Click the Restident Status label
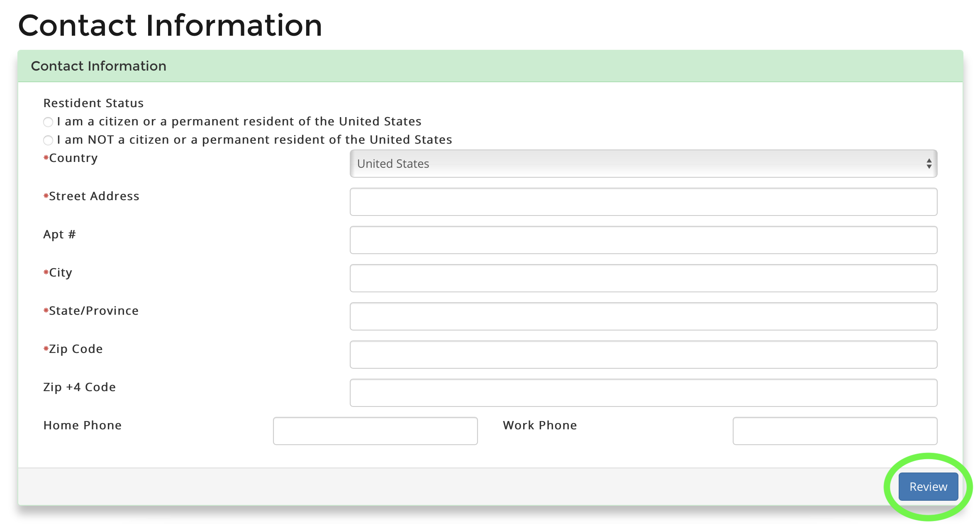This screenshot has width=980, height=524. click(93, 103)
